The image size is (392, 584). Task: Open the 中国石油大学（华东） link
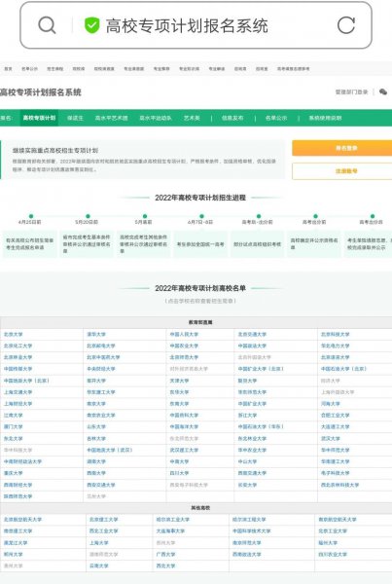(x=261, y=426)
